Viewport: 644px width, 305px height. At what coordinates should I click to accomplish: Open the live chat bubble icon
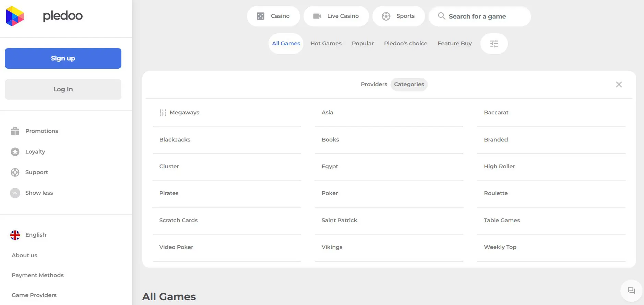631,291
